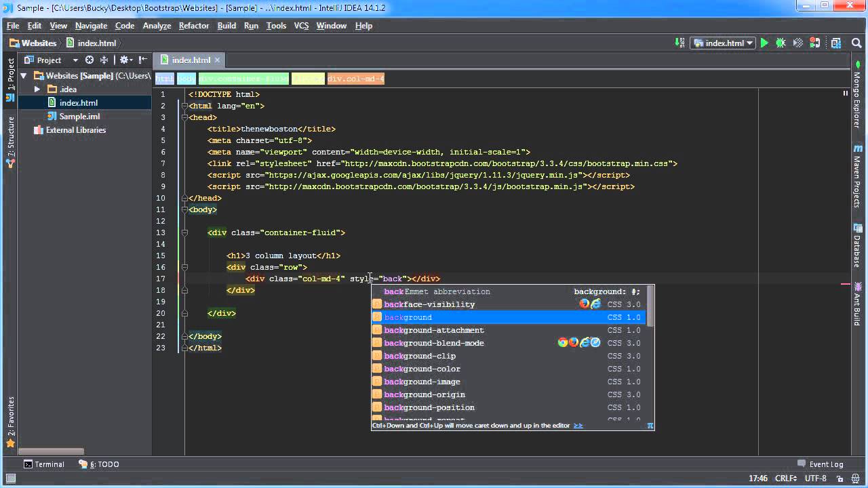The height and width of the screenshot is (488, 868).
Task: Click the completion popup vertical scrollbar
Action: tap(650, 305)
